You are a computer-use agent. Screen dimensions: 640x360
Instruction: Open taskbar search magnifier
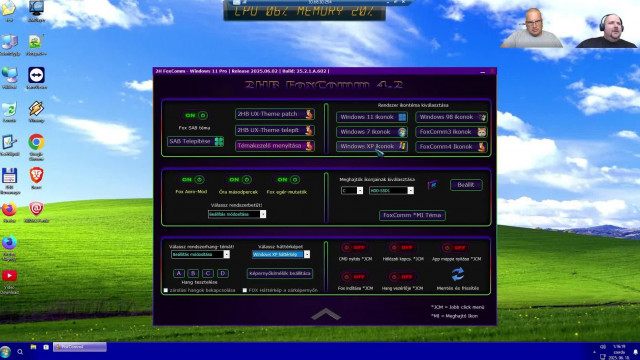(x=20, y=351)
